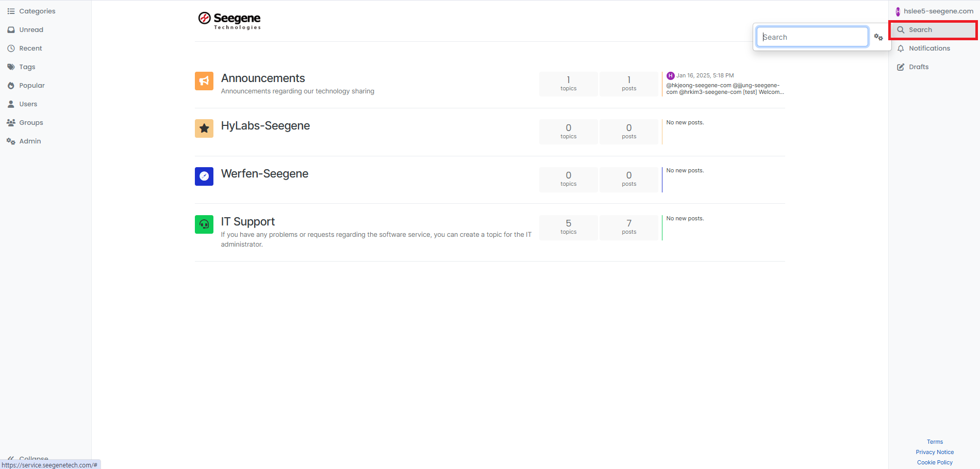
Task: Go to Unread in the sidebar
Action: 31,30
